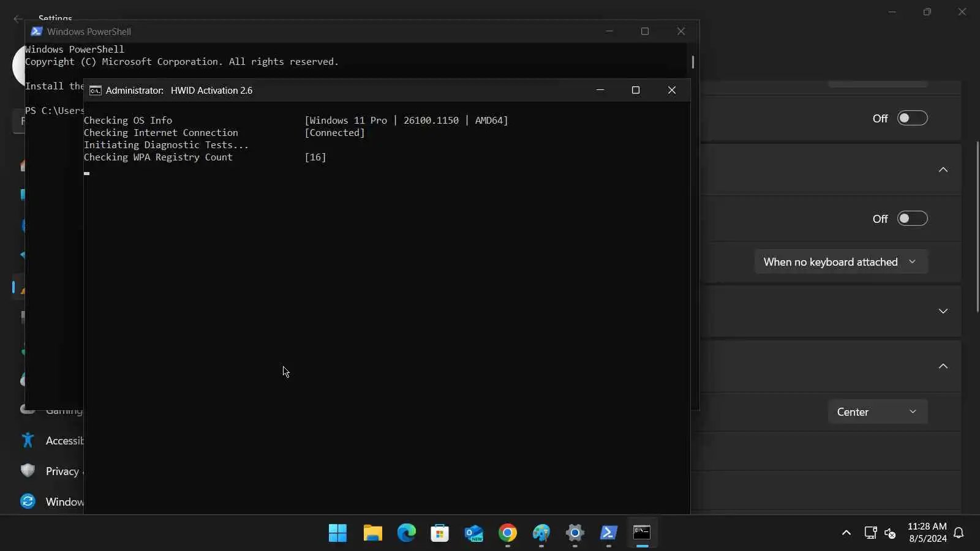Minimize the HWID Activation window

(x=600, y=90)
